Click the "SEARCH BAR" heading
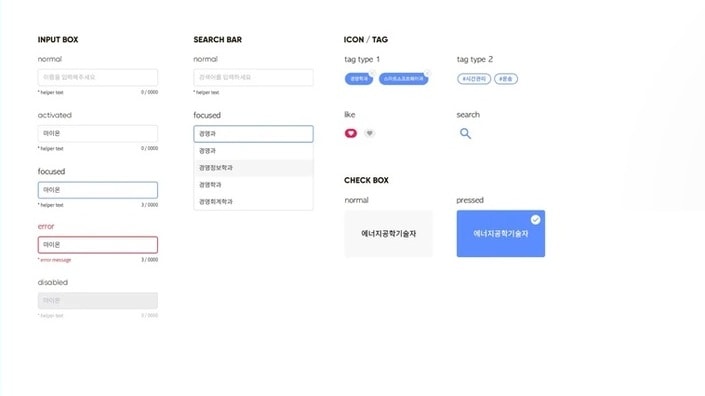Image resolution: width=705 pixels, height=396 pixels. point(218,40)
